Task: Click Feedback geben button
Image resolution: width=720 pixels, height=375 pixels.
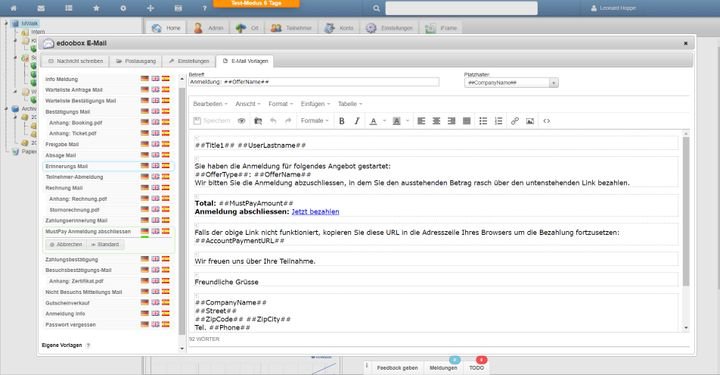Action: [x=397, y=368]
